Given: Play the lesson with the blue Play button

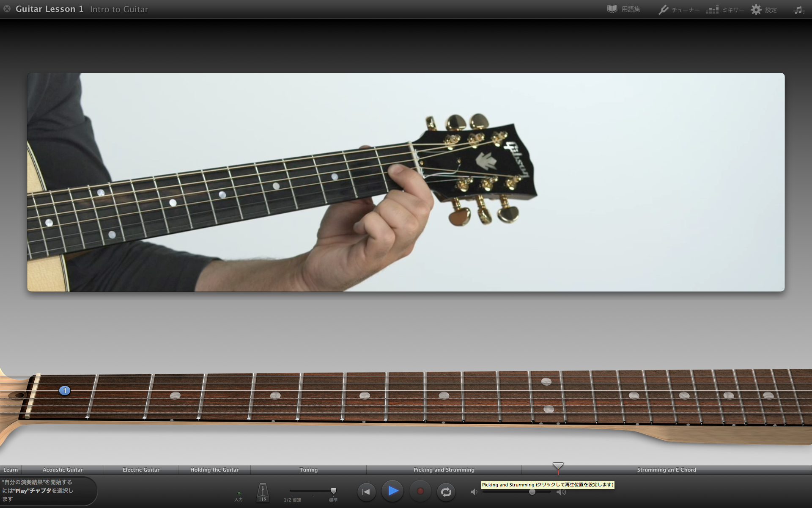Looking at the screenshot, I should click(393, 491).
